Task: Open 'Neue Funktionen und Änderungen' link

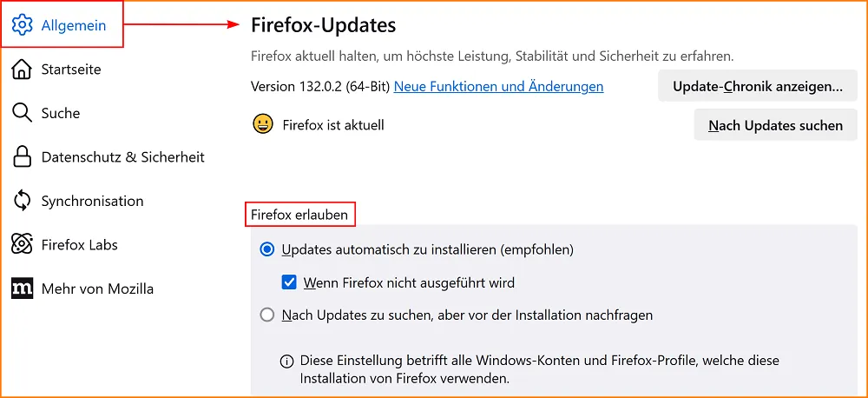Action: (x=498, y=87)
